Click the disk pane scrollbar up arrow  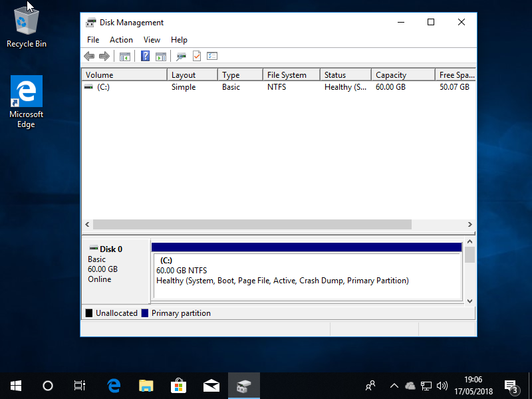[470, 241]
